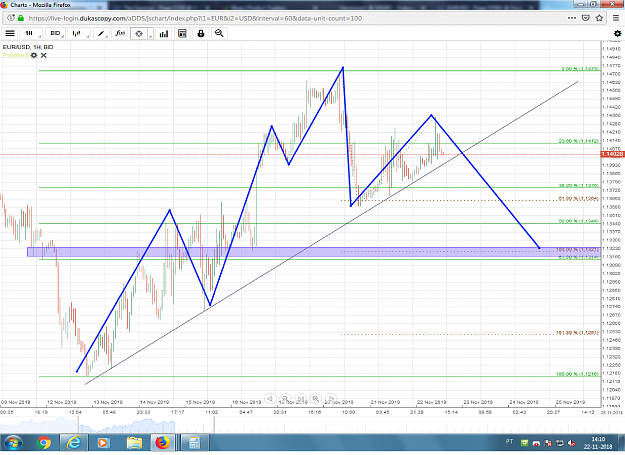Click the 0.00 % Fibonacci level label
The width and height of the screenshot is (625, 455).
pyautogui.click(x=580, y=69)
